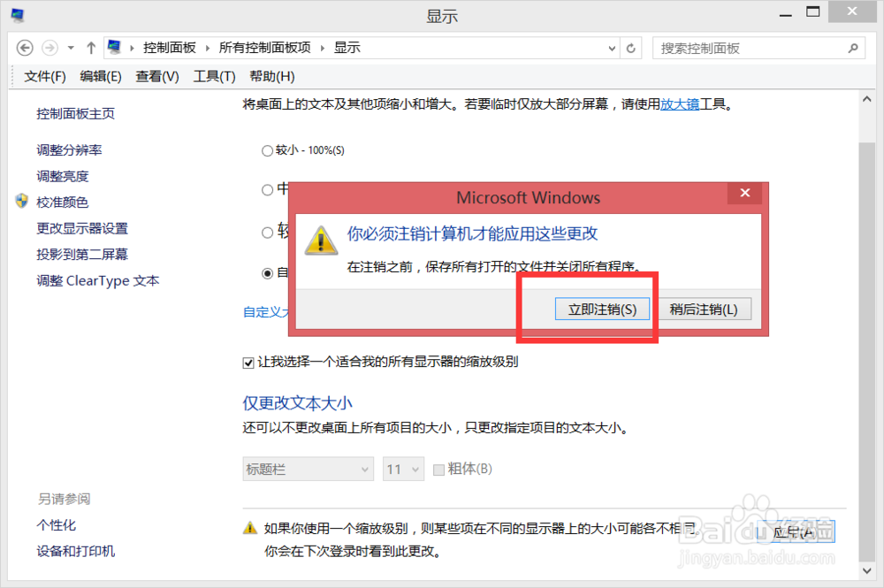Viewport: 884px width, 588px height.
Task: Select the larger size radio button
Action: tap(267, 233)
